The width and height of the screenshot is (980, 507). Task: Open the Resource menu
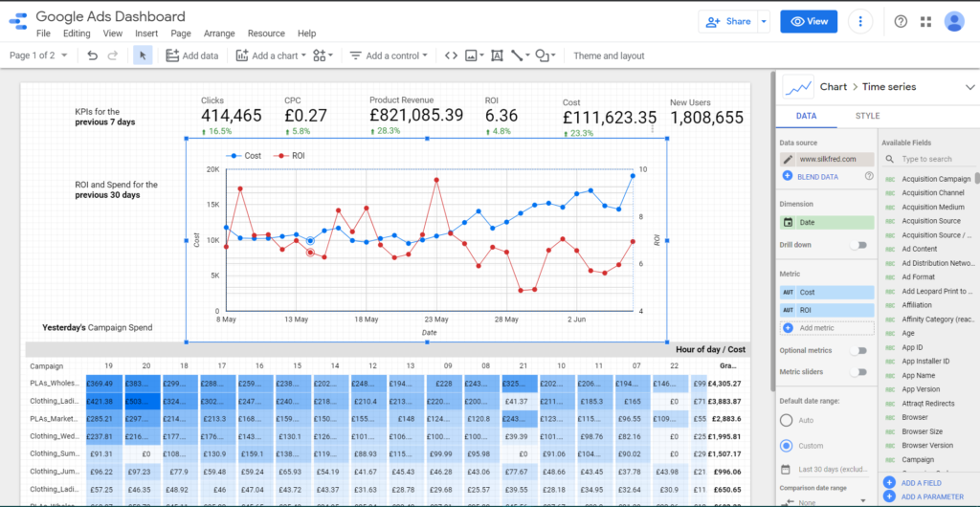click(266, 33)
